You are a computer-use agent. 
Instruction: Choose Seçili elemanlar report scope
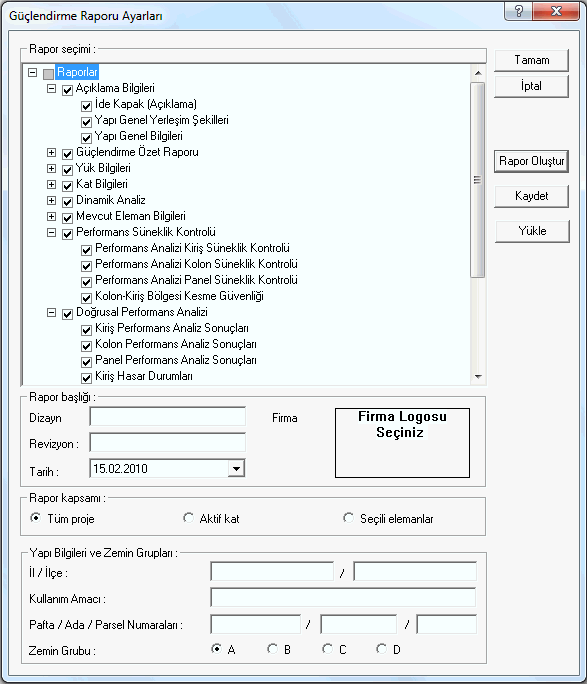(348, 518)
